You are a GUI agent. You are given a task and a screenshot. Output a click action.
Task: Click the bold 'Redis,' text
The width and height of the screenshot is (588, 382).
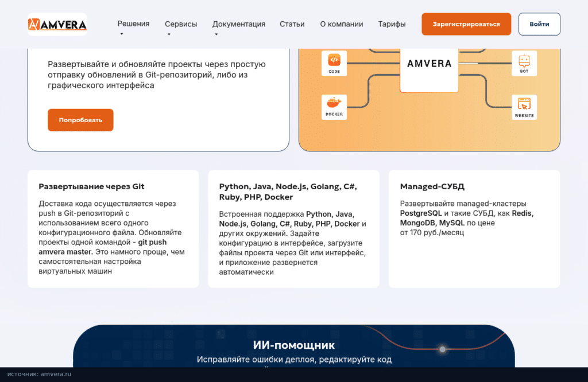coord(523,213)
